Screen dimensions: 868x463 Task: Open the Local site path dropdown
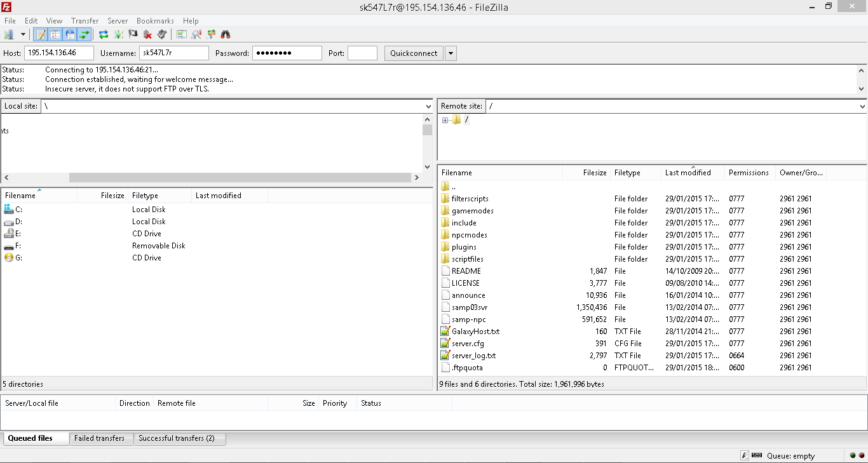[428, 107]
